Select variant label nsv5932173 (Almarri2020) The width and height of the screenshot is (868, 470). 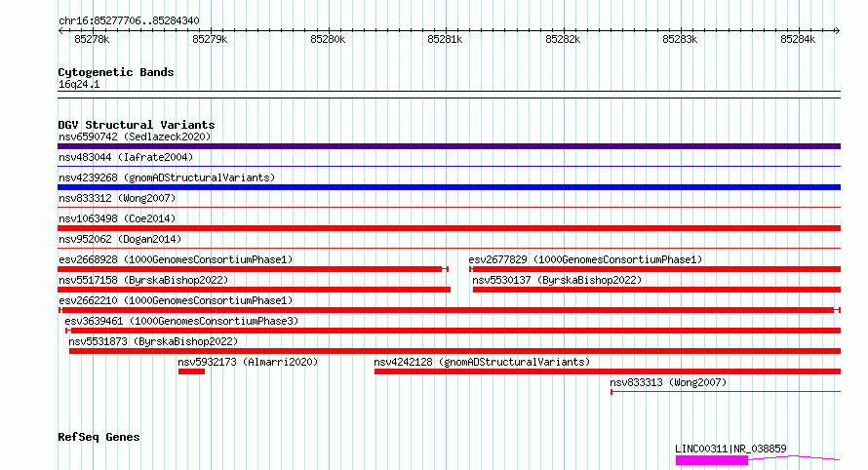(x=248, y=362)
